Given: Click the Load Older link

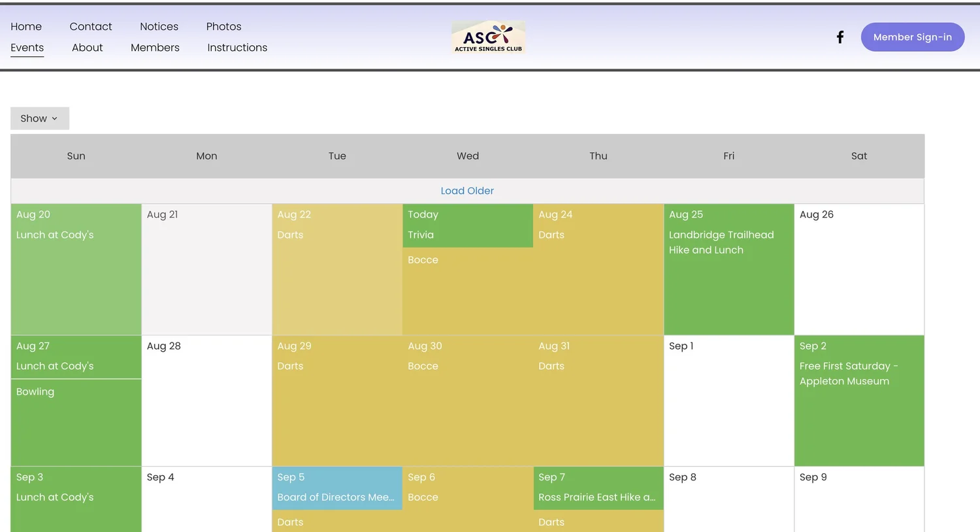Looking at the screenshot, I should (467, 191).
